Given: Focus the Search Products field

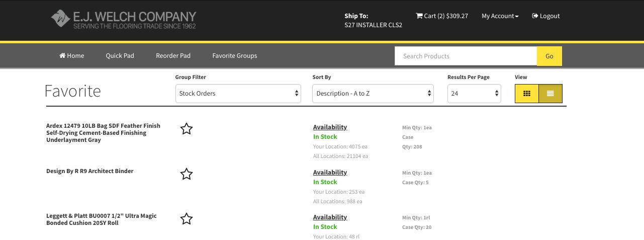Looking at the screenshot, I should [x=466, y=56].
